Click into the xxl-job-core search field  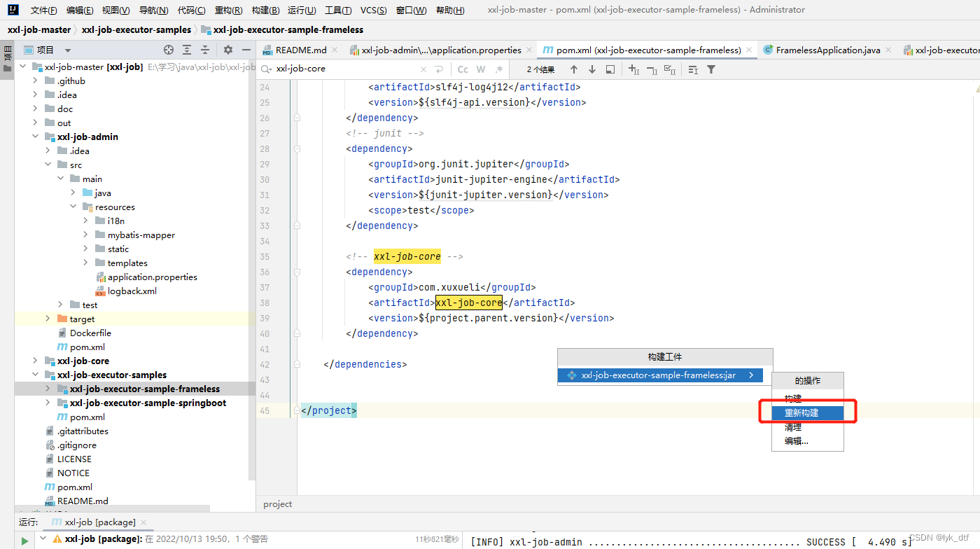click(346, 69)
